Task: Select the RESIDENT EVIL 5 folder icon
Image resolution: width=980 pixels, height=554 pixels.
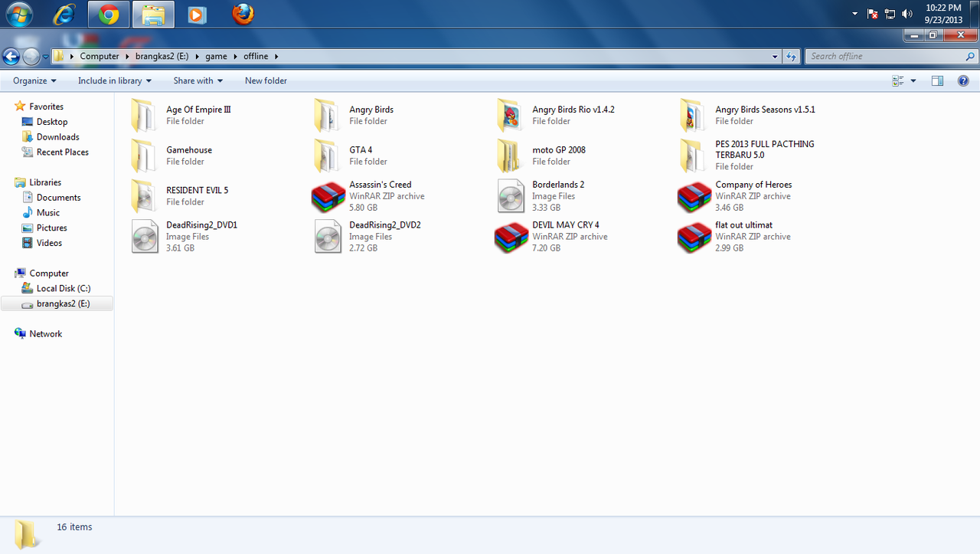Action: [143, 197]
